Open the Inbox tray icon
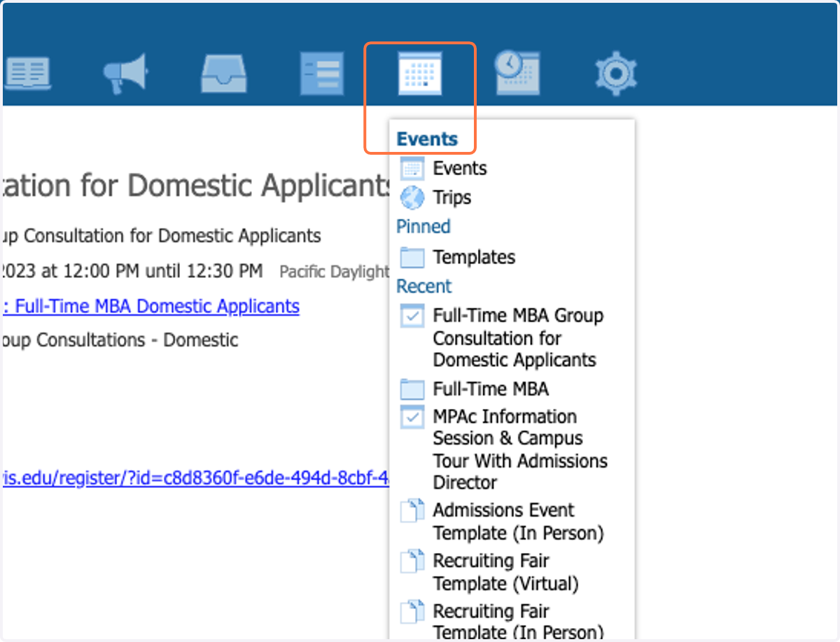Screen dimensions: 840x642 [x=223, y=74]
